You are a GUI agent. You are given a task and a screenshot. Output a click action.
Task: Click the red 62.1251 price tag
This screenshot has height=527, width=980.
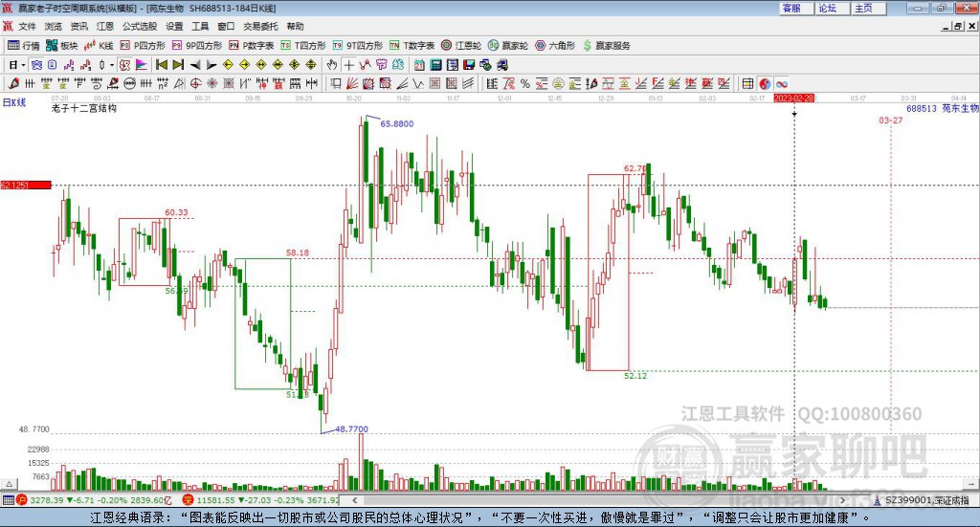pos(26,185)
